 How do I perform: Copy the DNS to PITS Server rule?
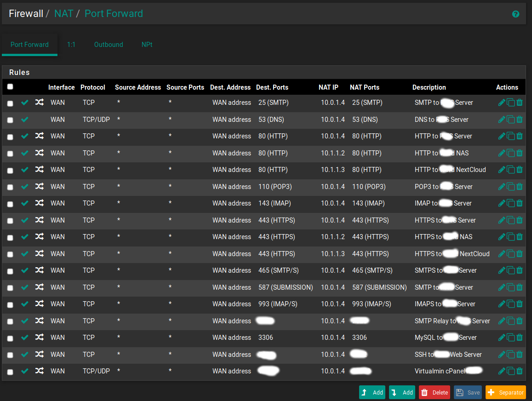point(511,120)
